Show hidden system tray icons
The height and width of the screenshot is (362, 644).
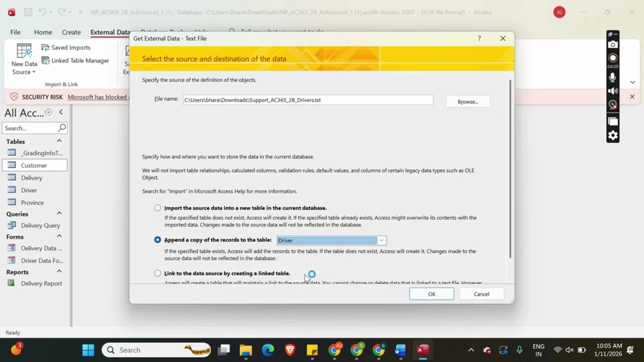click(471, 350)
